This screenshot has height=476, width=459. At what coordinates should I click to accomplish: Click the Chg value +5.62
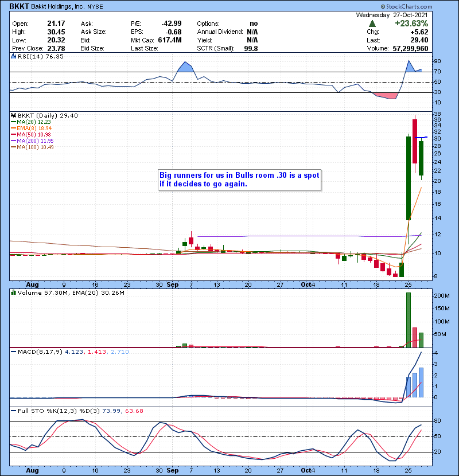(x=419, y=32)
